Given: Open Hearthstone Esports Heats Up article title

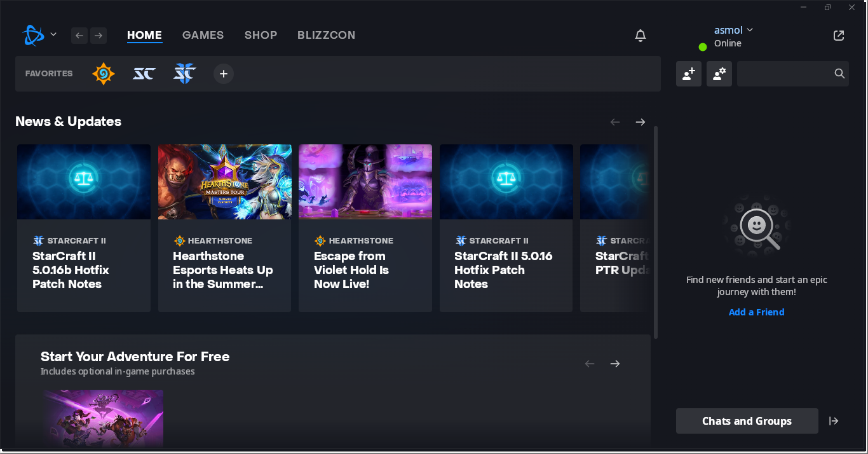Looking at the screenshot, I should [x=223, y=270].
